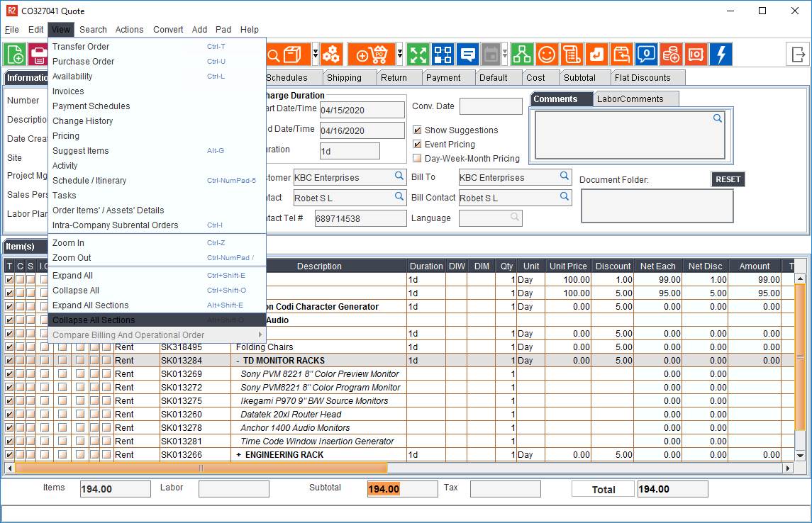Expand the ENGINEERING RACK section
The image size is (812, 523).
239,455
